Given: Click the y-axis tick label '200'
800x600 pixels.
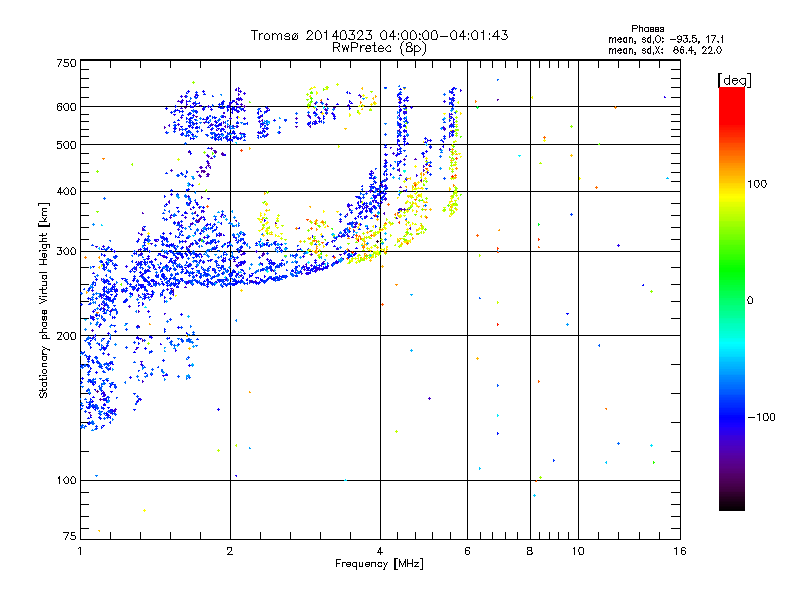Looking at the screenshot, I should (67, 336).
